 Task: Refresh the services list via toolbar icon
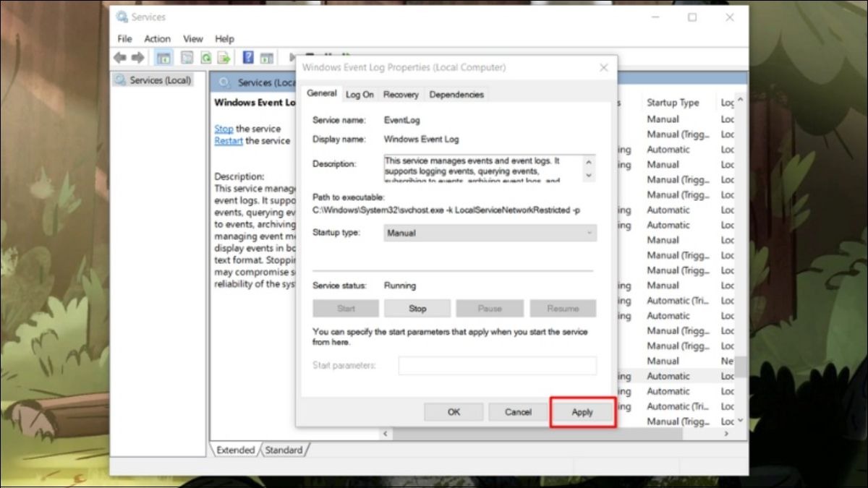click(x=206, y=58)
